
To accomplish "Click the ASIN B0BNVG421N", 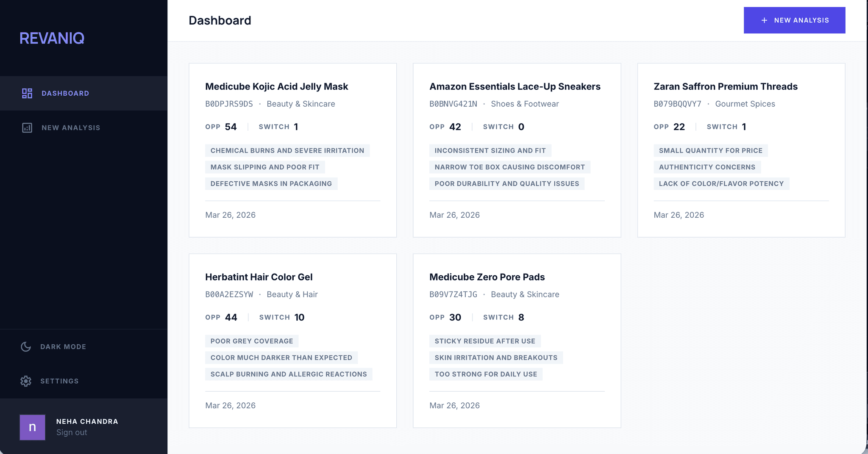I will 453,104.
